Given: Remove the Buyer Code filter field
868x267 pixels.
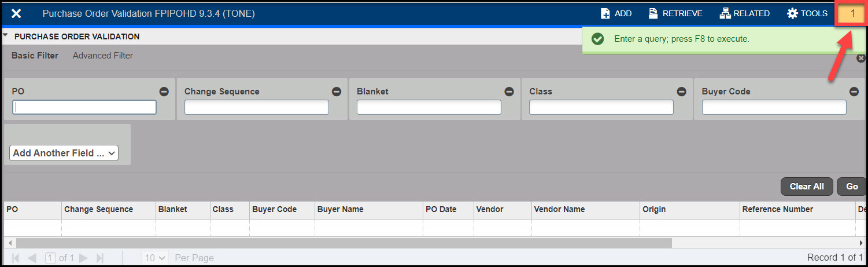Looking at the screenshot, I should click(854, 92).
